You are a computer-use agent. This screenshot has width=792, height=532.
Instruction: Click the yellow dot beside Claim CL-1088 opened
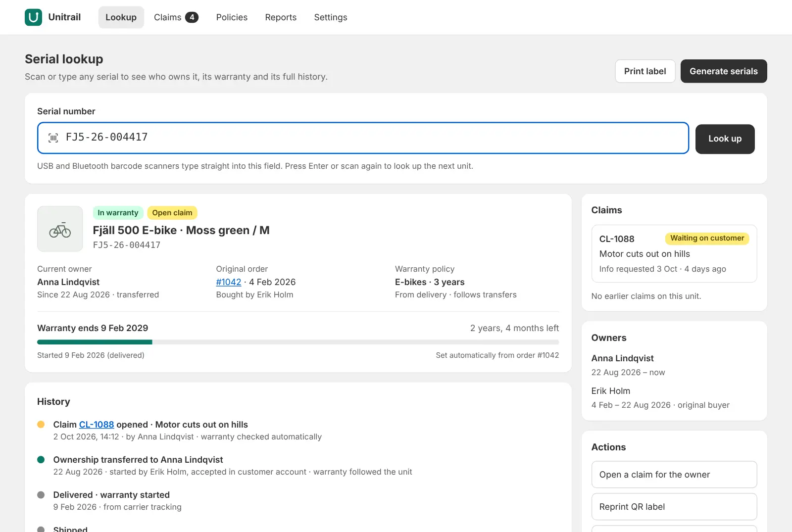coord(41,425)
